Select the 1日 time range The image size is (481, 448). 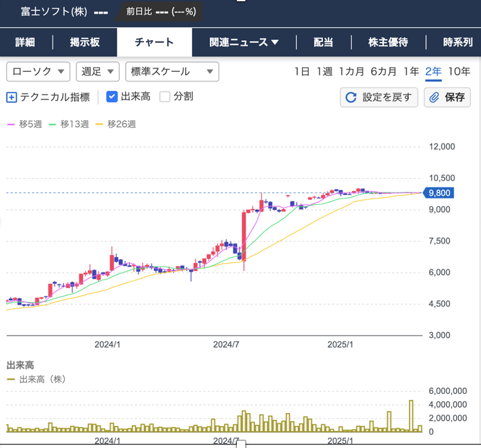click(x=302, y=71)
